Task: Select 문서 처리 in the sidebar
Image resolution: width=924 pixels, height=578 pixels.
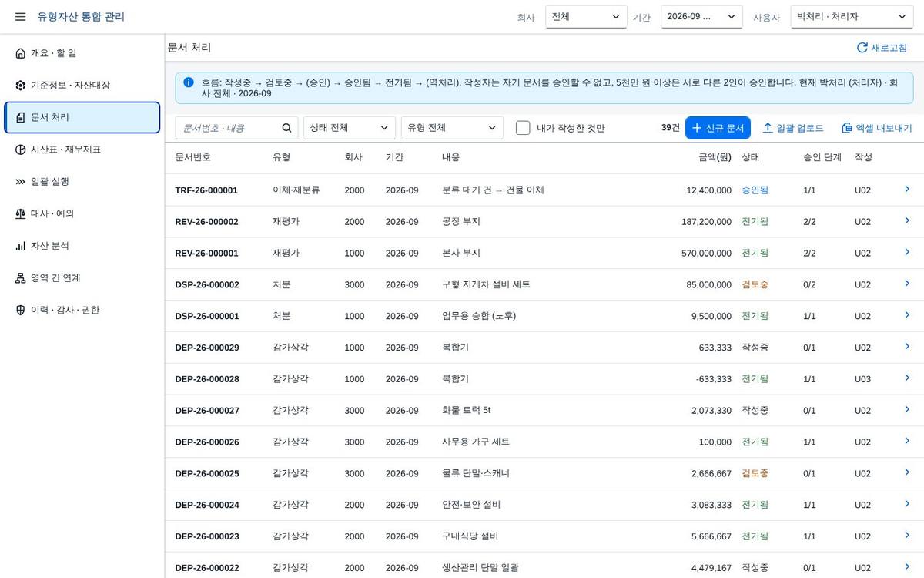Action: (x=82, y=117)
